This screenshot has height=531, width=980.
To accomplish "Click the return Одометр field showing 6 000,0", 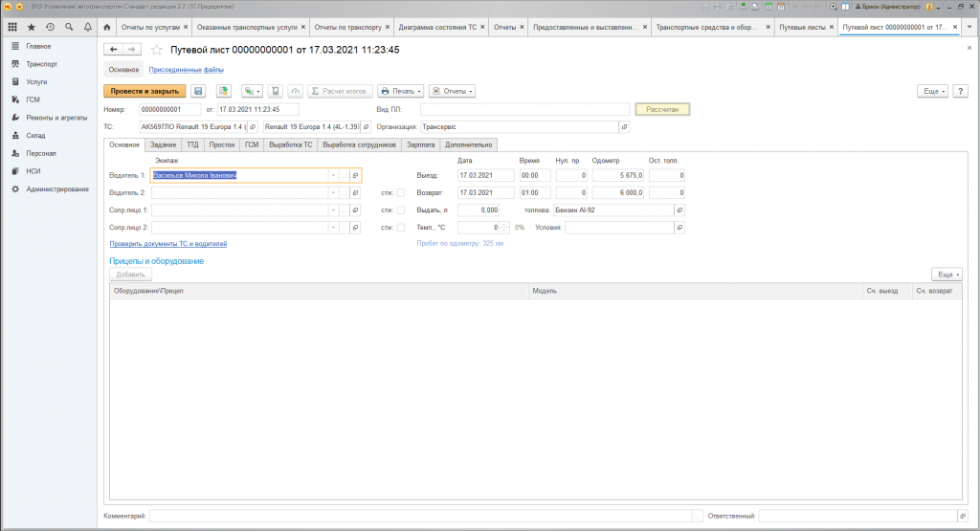I will click(618, 193).
